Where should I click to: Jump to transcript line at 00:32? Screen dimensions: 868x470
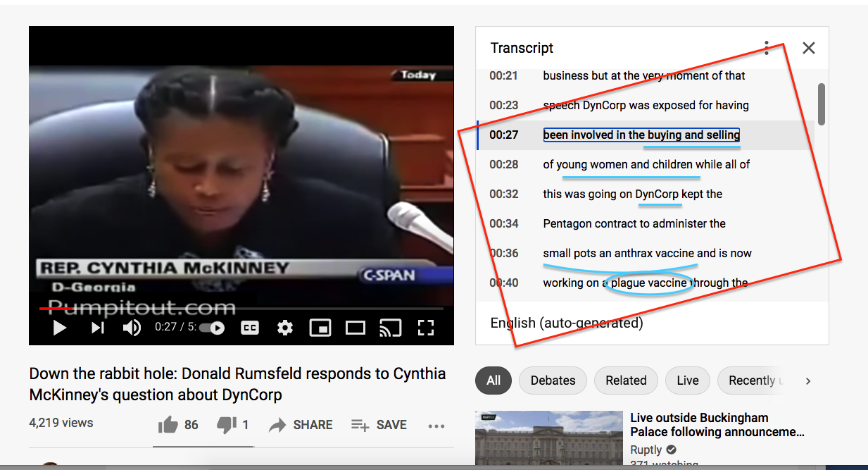click(x=646, y=194)
